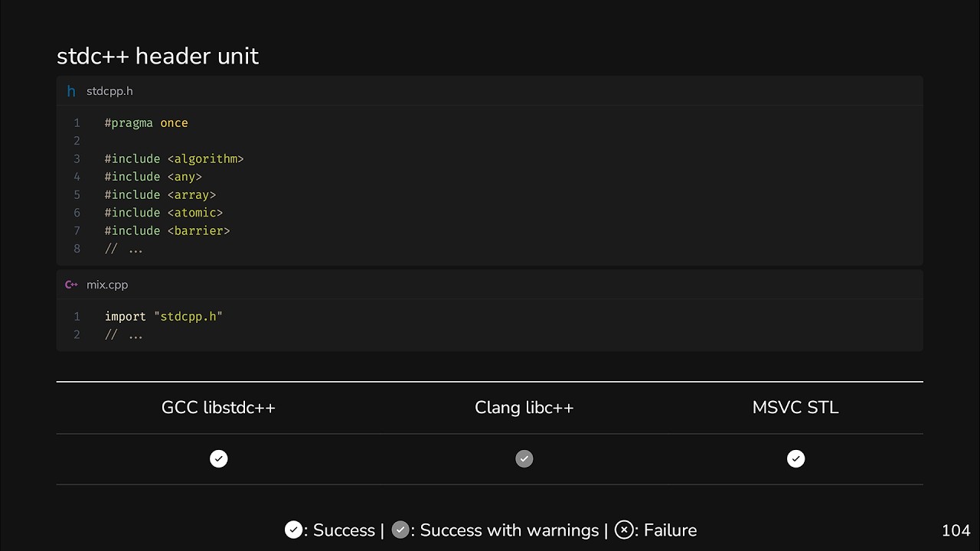Click the #include <barrier> line

(167, 230)
